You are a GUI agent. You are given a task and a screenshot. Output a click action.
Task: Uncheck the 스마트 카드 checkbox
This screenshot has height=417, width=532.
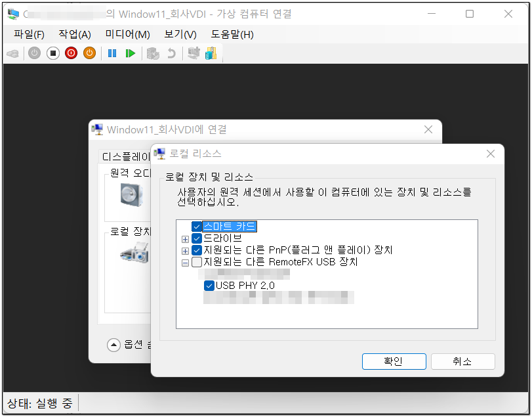point(197,227)
